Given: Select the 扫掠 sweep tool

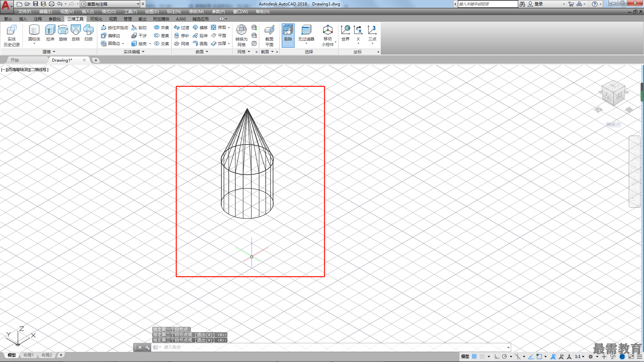Looking at the screenshot, I should 89,34.
